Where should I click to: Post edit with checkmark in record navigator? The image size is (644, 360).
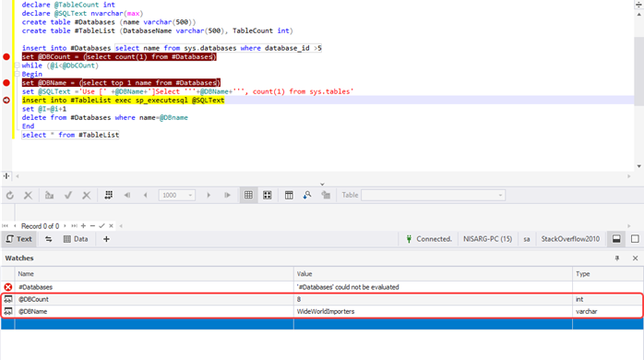point(101,226)
